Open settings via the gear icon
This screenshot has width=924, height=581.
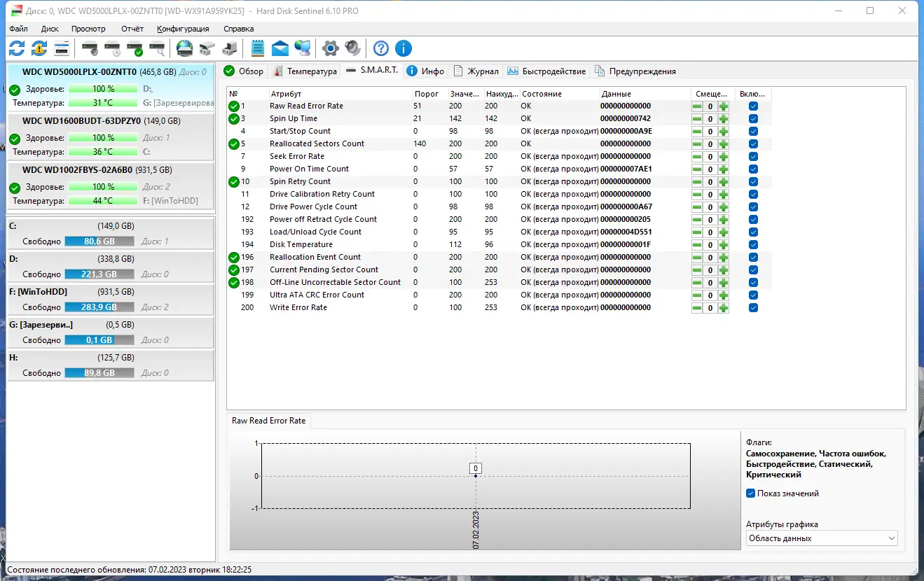330,48
